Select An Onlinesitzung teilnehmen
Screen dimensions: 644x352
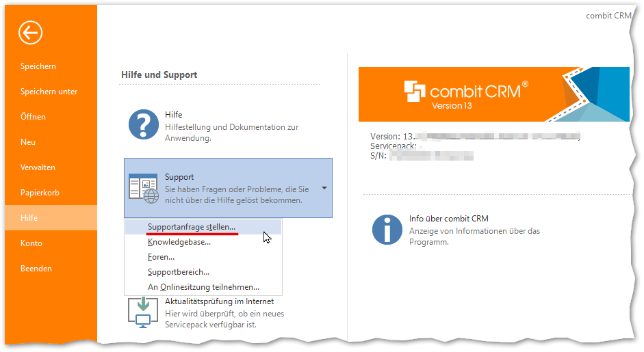pyautogui.click(x=203, y=287)
